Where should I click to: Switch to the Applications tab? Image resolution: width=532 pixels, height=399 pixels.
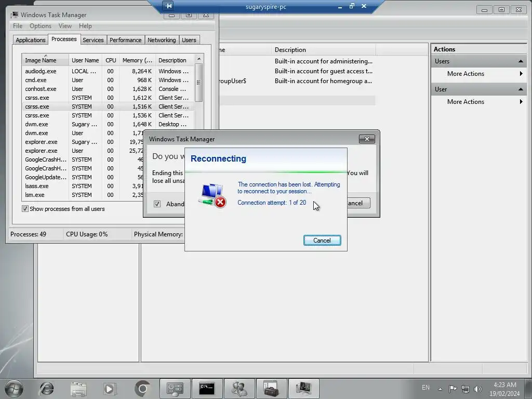click(31, 40)
